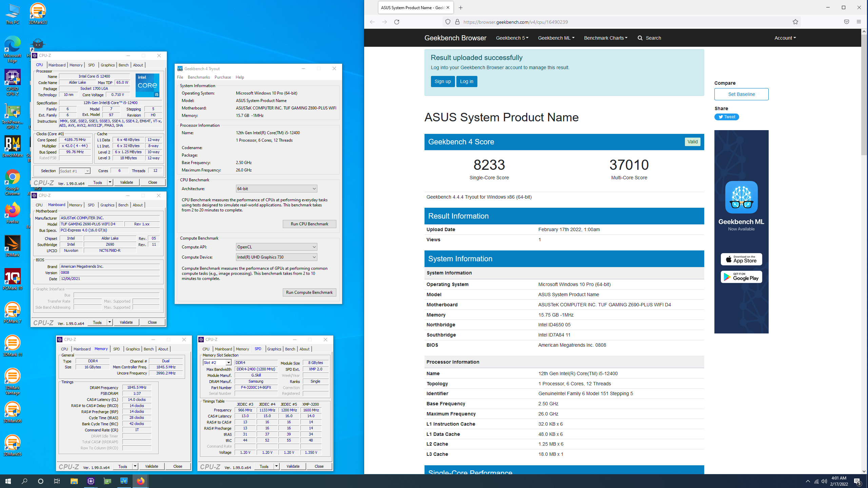868x488 pixels.
Task: Expand Geekbench ML navigation dropdown
Action: pyautogui.click(x=556, y=38)
